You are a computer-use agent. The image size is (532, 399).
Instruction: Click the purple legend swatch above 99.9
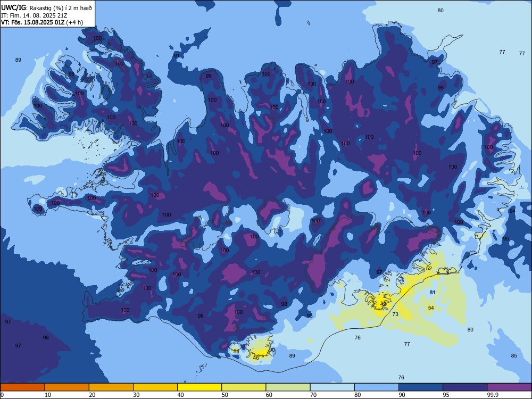(509, 387)
